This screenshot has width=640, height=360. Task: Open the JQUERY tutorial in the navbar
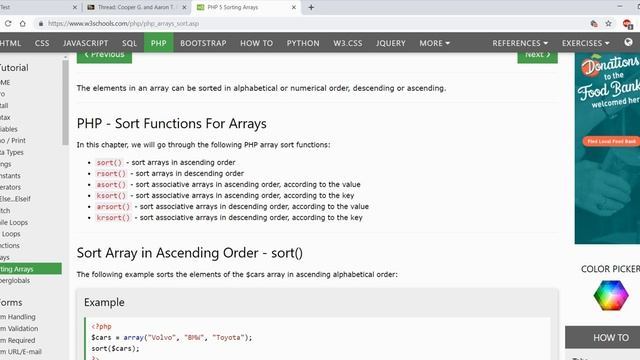(x=391, y=43)
